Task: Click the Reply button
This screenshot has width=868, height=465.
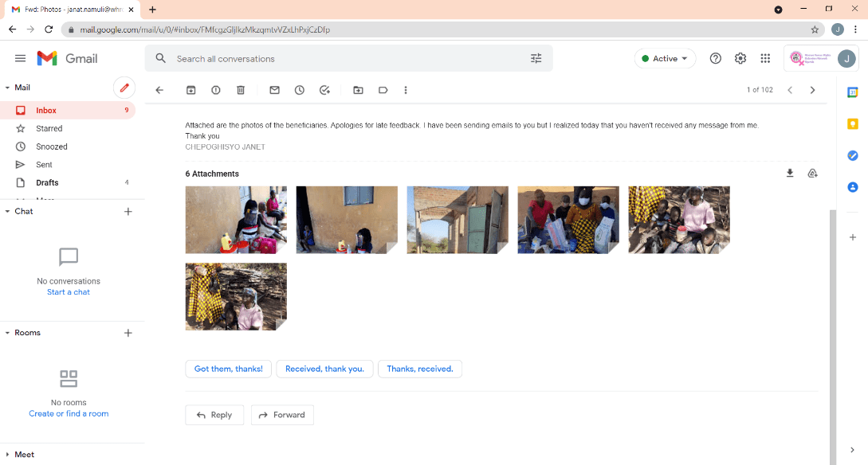Action: 214,415
